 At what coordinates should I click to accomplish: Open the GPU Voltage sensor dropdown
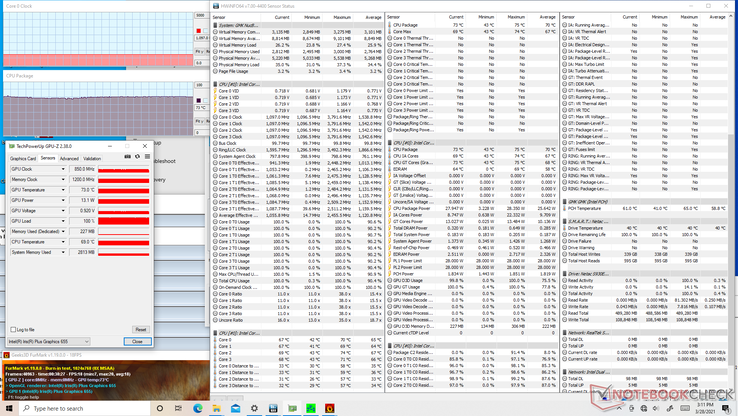pos(63,210)
